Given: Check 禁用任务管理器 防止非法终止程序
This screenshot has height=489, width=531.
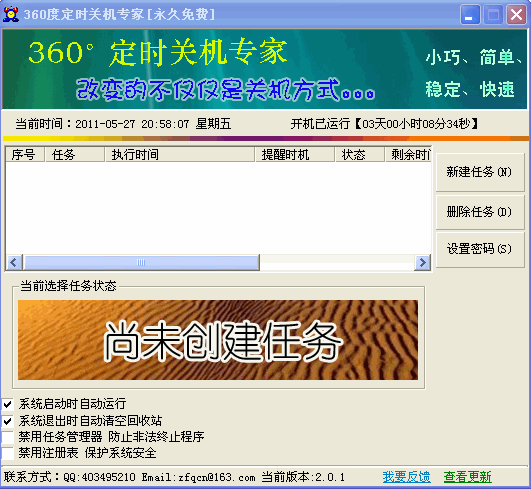Looking at the screenshot, I should click(x=8, y=437).
